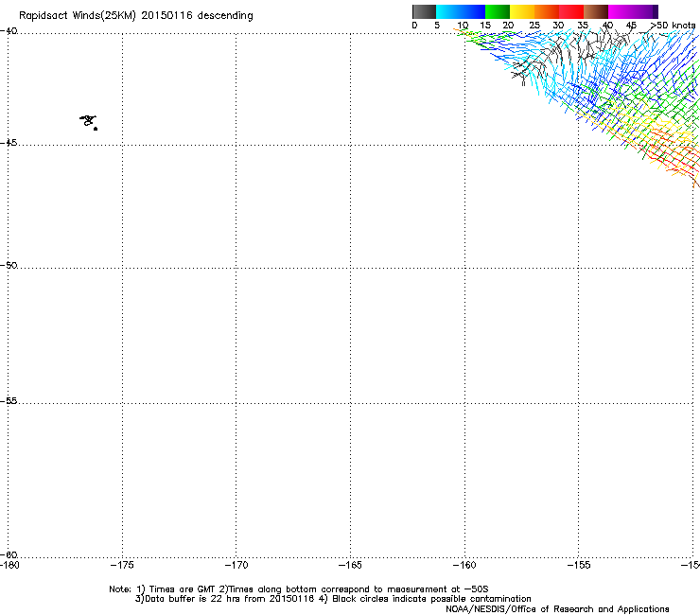This screenshot has width=700, height=615.
Task: Click the green 15-20 knots legend segment
Action: coord(498,11)
